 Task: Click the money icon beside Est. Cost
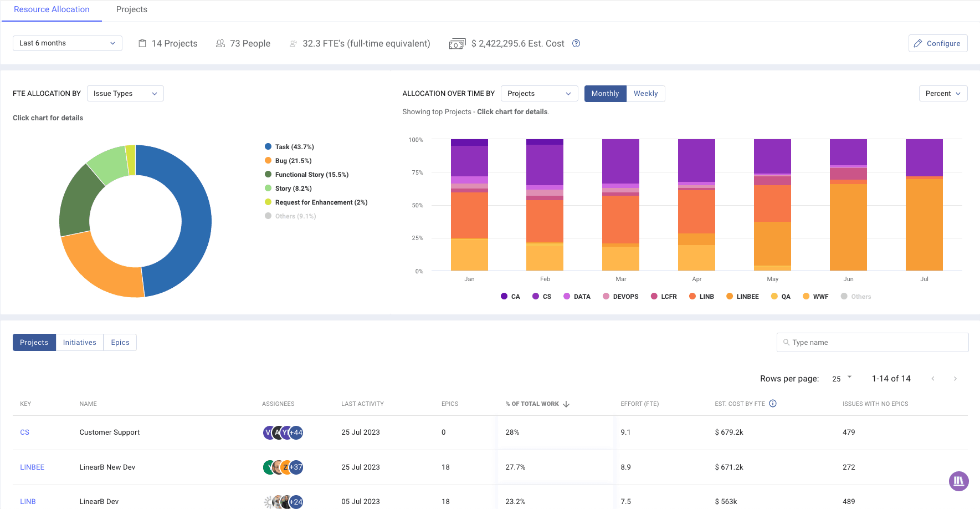[x=457, y=44]
